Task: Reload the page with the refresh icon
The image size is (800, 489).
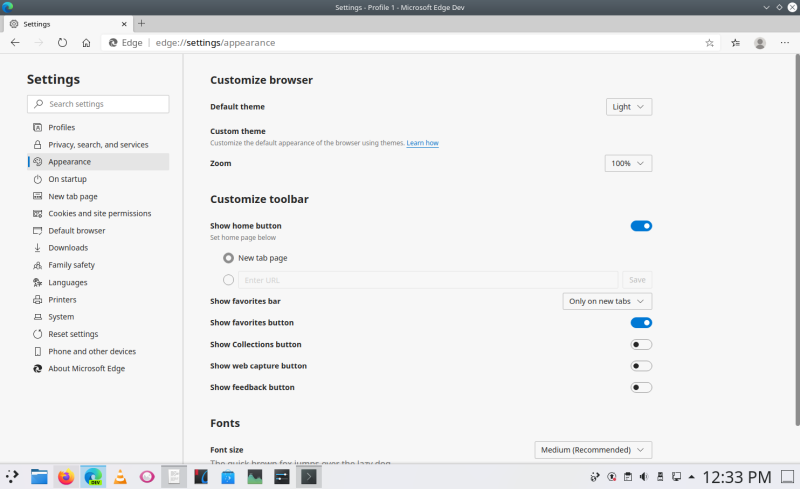Action: click(x=62, y=43)
